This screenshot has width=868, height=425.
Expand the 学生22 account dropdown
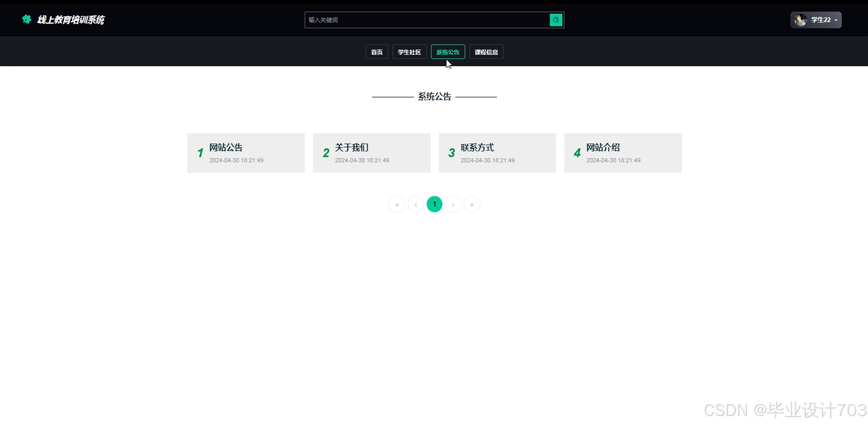(836, 20)
